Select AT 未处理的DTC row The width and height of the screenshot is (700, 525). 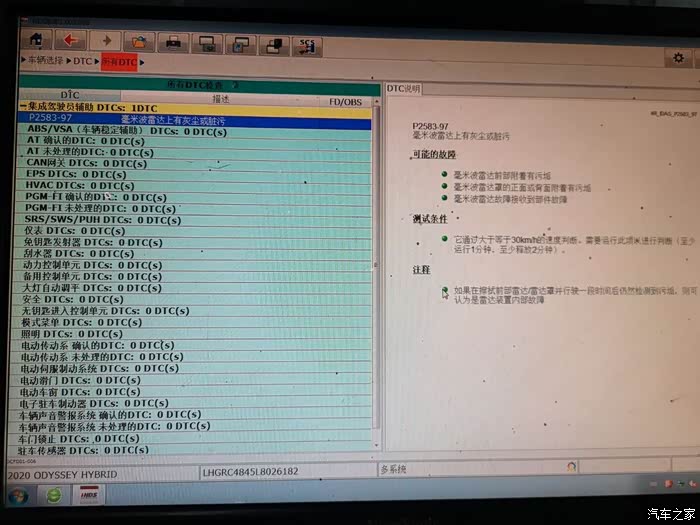194,153
